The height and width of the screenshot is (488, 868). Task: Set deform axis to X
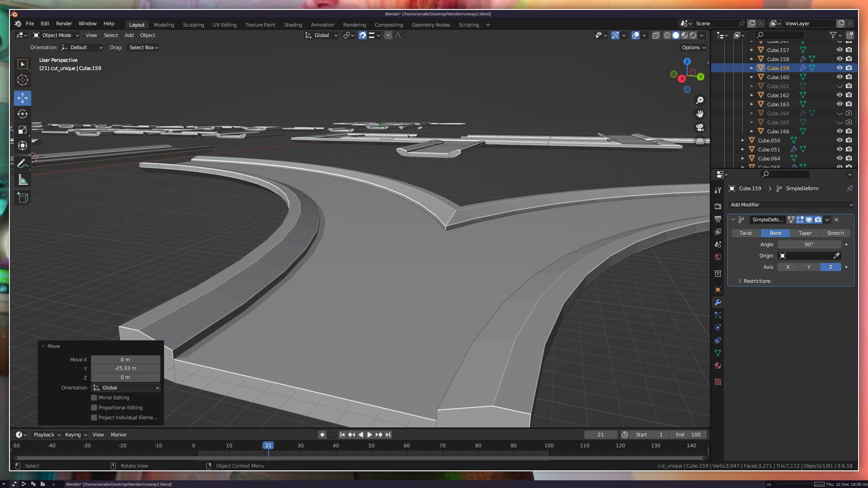click(788, 267)
